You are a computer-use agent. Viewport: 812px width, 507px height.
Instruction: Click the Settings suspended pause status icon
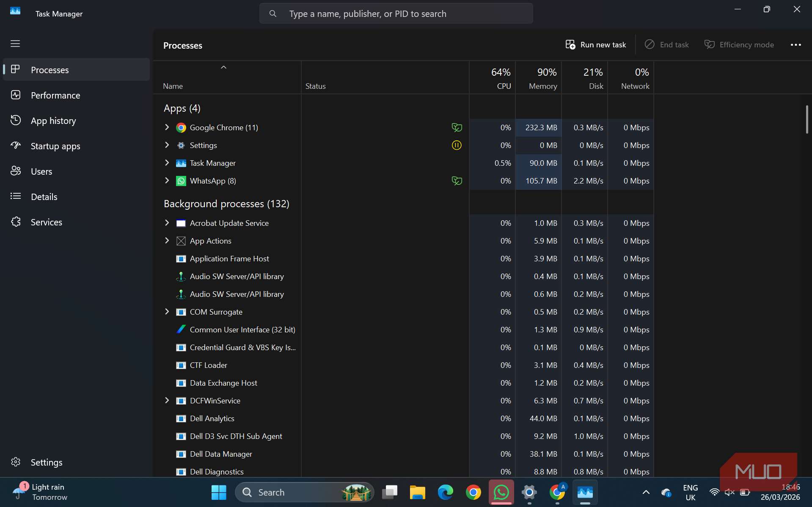(457, 145)
